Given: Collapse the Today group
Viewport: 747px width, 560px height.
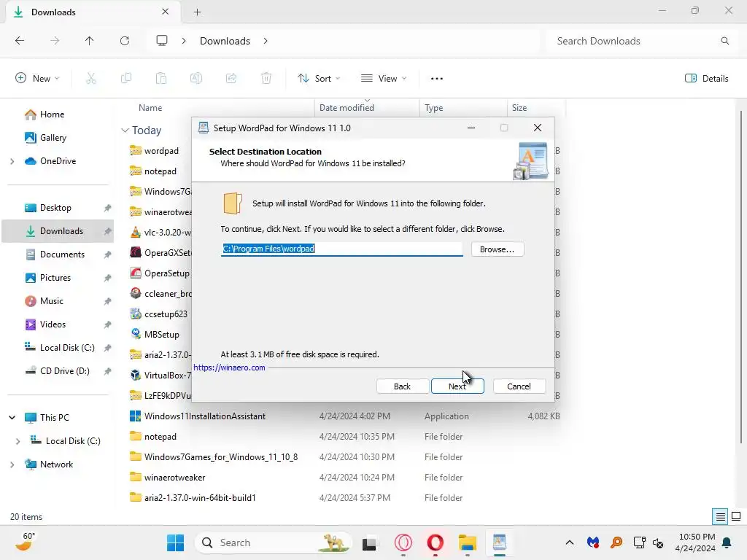Looking at the screenshot, I should pos(125,130).
